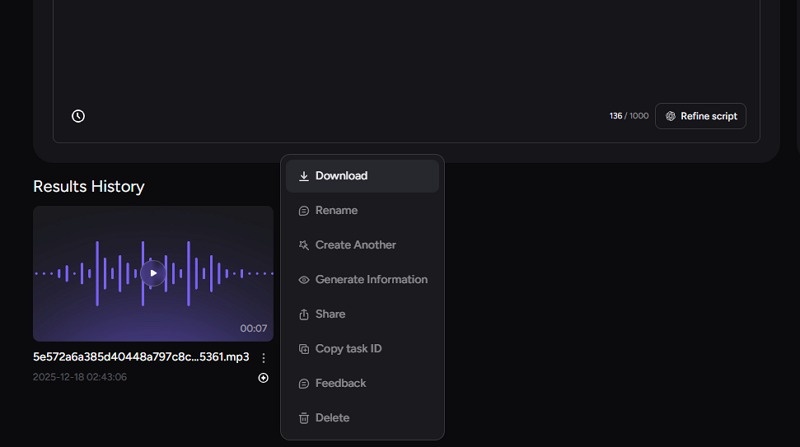Open the script history clock icon
Viewport: 800px width, 447px height.
(x=78, y=116)
